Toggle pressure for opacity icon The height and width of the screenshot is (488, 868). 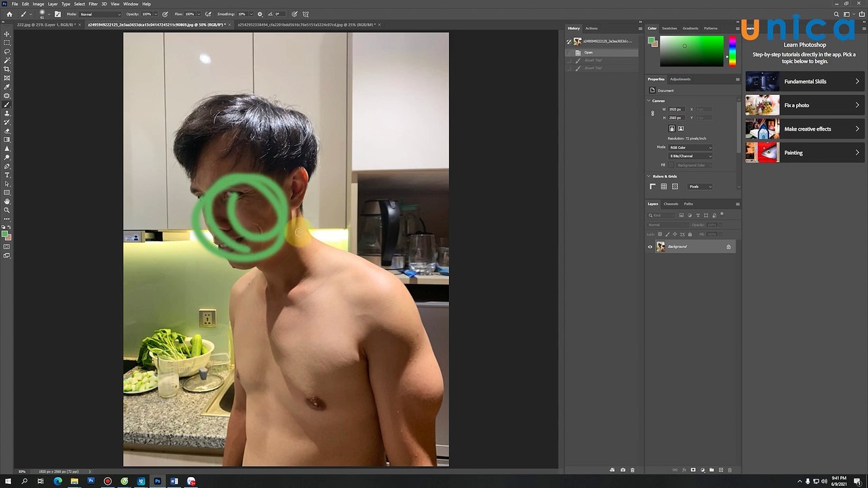click(165, 14)
